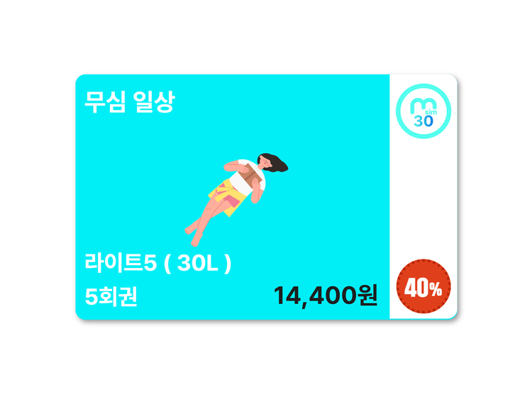The height and width of the screenshot is (394, 532).
Task: Select the 라이트5 ( 30L ) label
Action: 157,263
